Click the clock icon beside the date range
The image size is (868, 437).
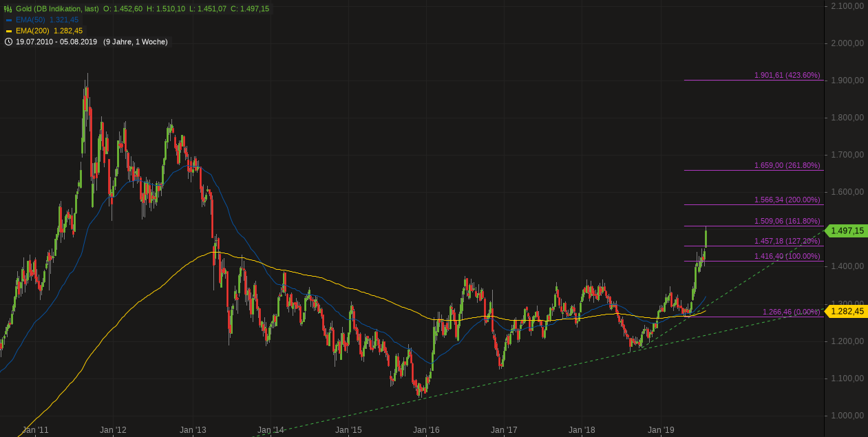pos(8,41)
